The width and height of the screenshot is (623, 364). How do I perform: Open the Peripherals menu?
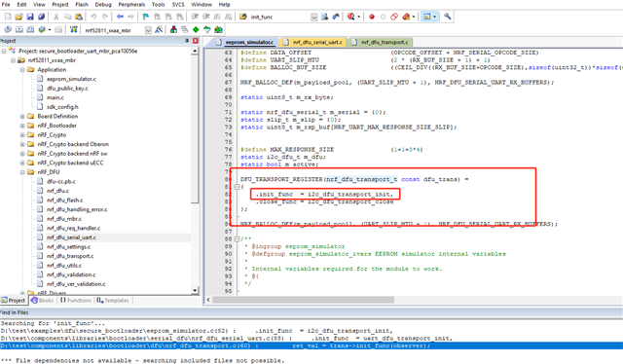pos(131,4)
